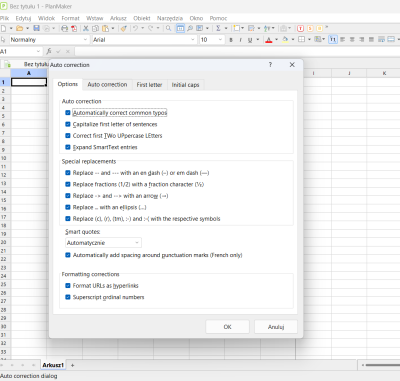Screen dimensions: 400x381
Task: Open the Format menu
Action: click(70, 18)
